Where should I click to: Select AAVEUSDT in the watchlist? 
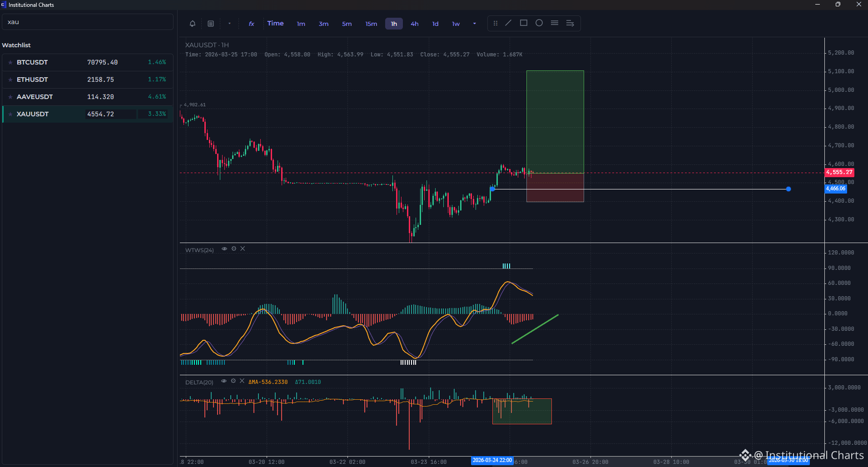tap(87, 97)
